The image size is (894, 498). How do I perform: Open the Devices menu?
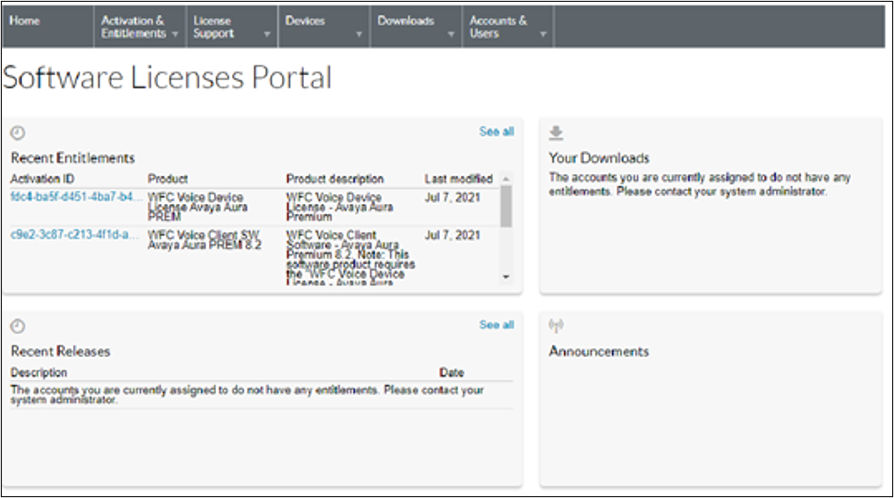(324, 27)
